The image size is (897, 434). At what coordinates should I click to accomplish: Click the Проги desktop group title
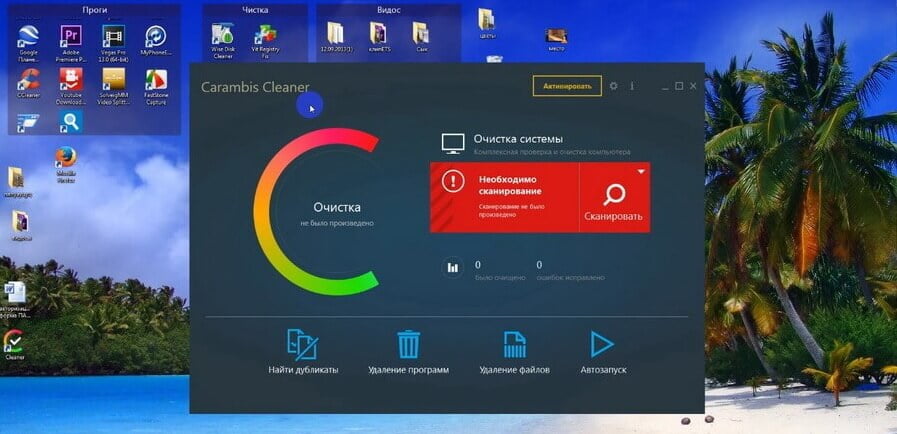click(x=93, y=10)
